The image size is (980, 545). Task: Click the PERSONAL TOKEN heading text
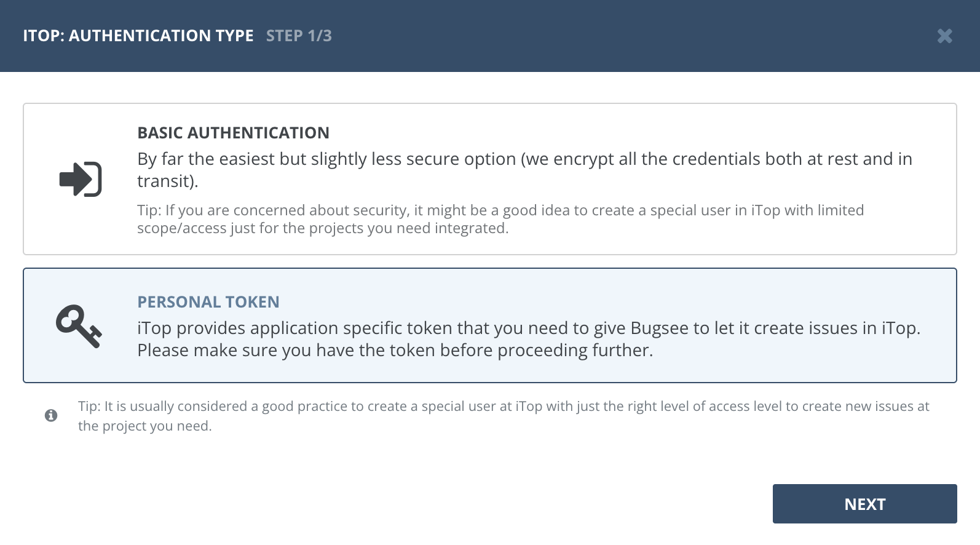208,301
